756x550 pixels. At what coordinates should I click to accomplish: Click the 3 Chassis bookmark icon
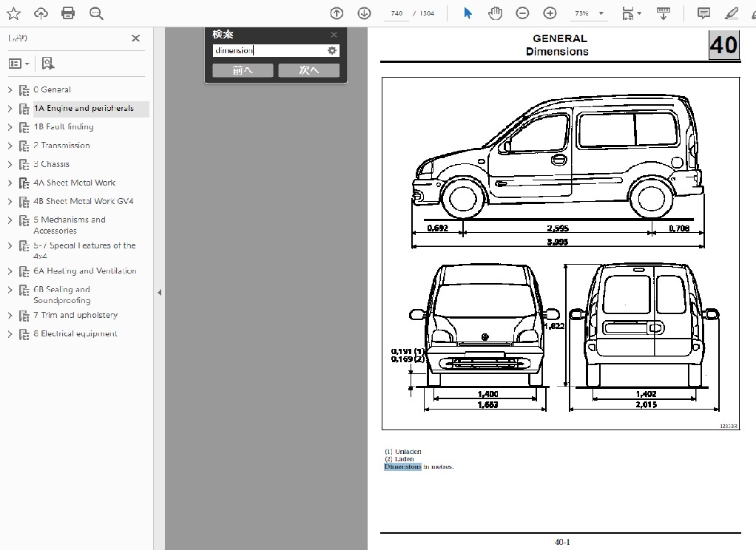[24, 165]
